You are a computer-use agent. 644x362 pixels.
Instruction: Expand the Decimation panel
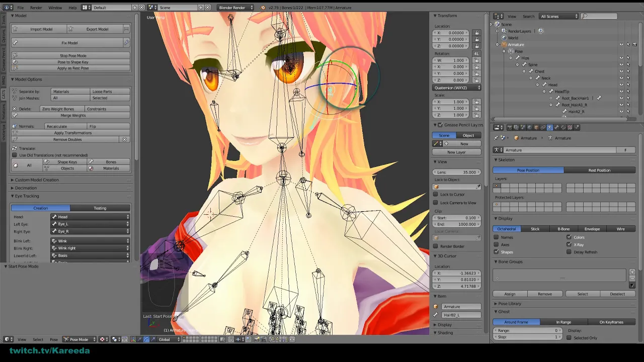click(x=26, y=188)
